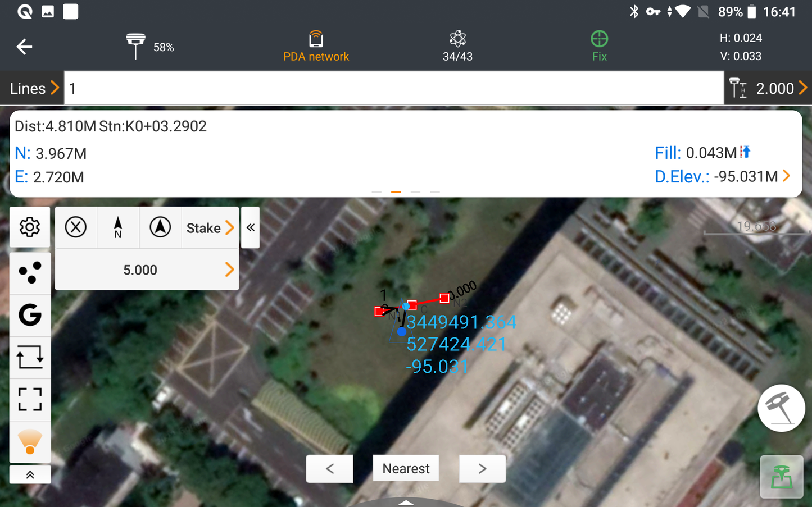This screenshot has width=812, height=507.
Task: View satellite status showing 34/43
Action: (x=457, y=47)
